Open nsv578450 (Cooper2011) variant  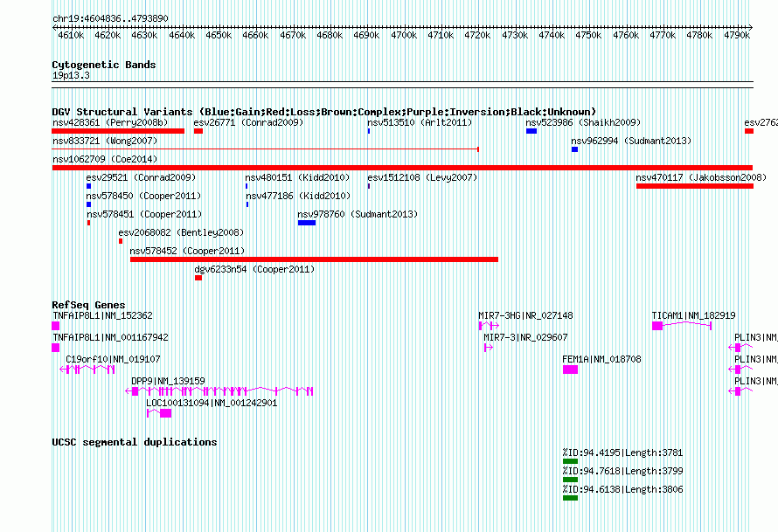(x=144, y=196)
